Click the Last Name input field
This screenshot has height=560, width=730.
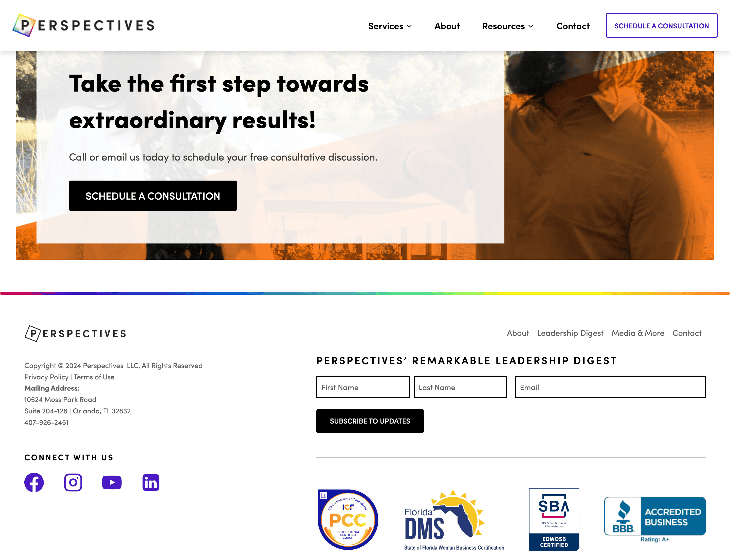pos(460,387)
